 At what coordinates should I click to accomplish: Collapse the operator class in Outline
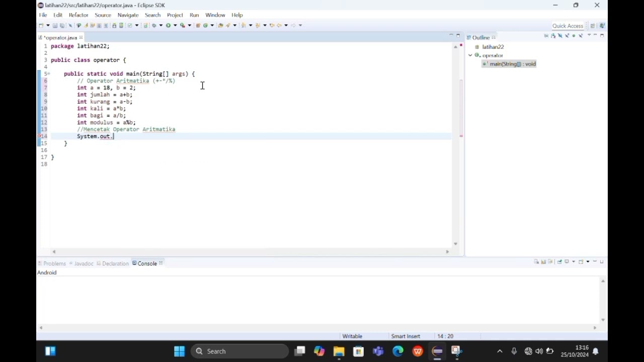(470, 55)
